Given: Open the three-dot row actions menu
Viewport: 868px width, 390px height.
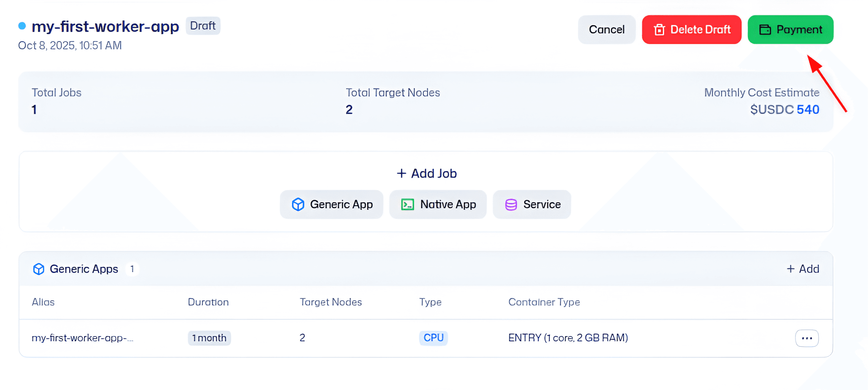Looking at the screenshot, I should [x=807, y=338].
